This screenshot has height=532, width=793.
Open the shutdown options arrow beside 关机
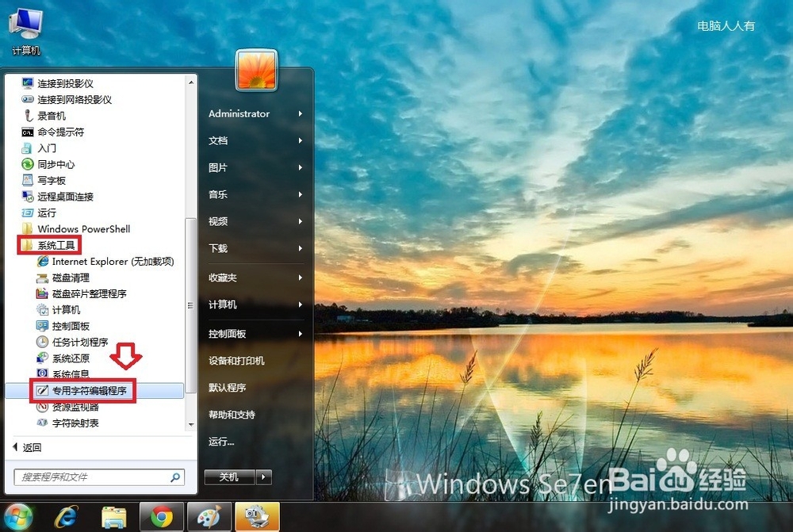(x=264, y=477)
